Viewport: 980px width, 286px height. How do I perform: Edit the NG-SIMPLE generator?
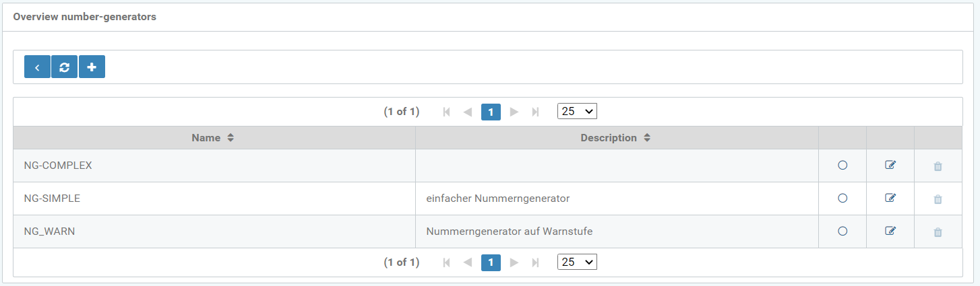pyautogui.click(x=890, y=199)
